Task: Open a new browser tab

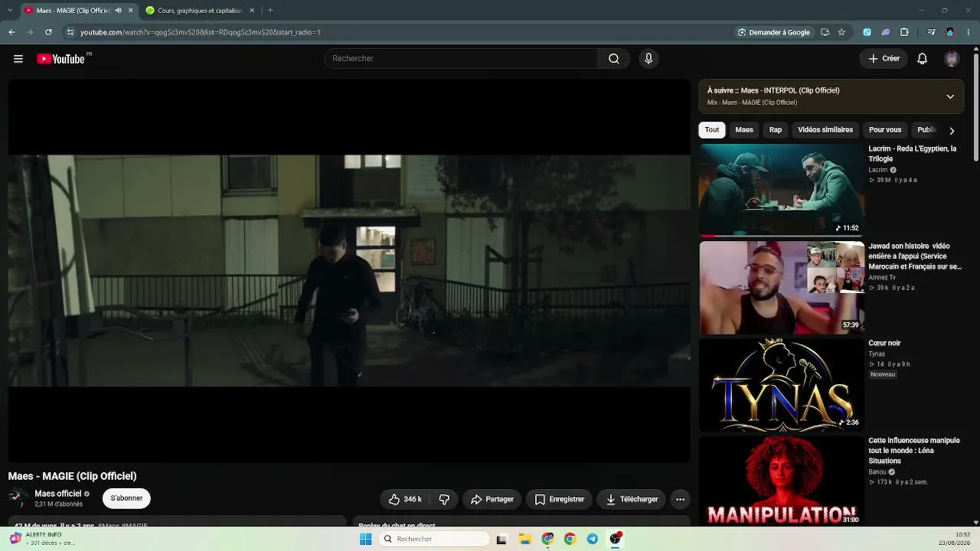Action: pos(270,11)
